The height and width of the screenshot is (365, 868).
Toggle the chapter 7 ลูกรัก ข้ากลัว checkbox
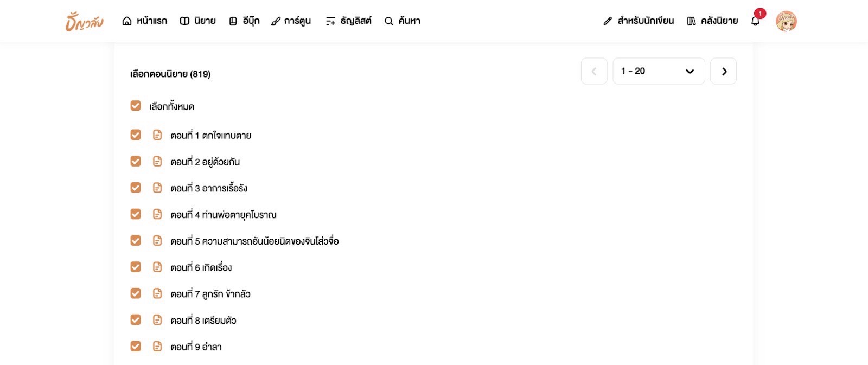[136, 293]
